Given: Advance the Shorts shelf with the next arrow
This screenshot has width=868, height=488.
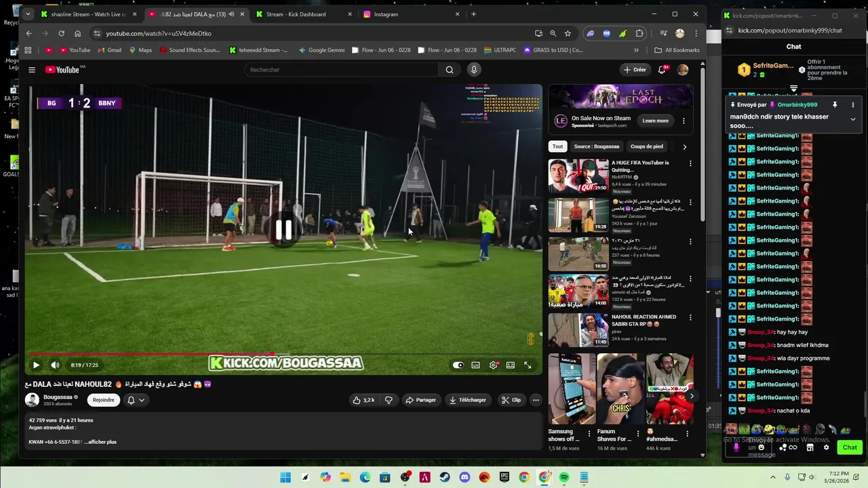Looking at the screenshot, I should coord(692,396).
